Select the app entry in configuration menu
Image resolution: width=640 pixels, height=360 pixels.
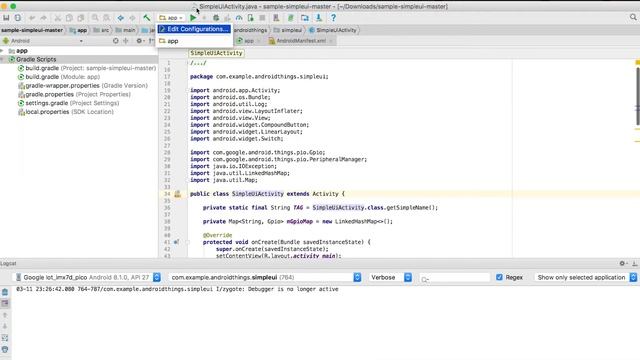coord(195,41)
